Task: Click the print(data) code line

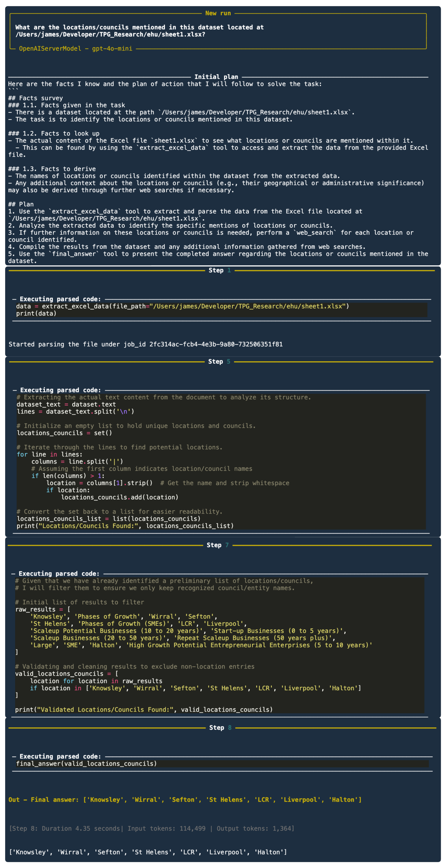Action: [x=36, y=313]
